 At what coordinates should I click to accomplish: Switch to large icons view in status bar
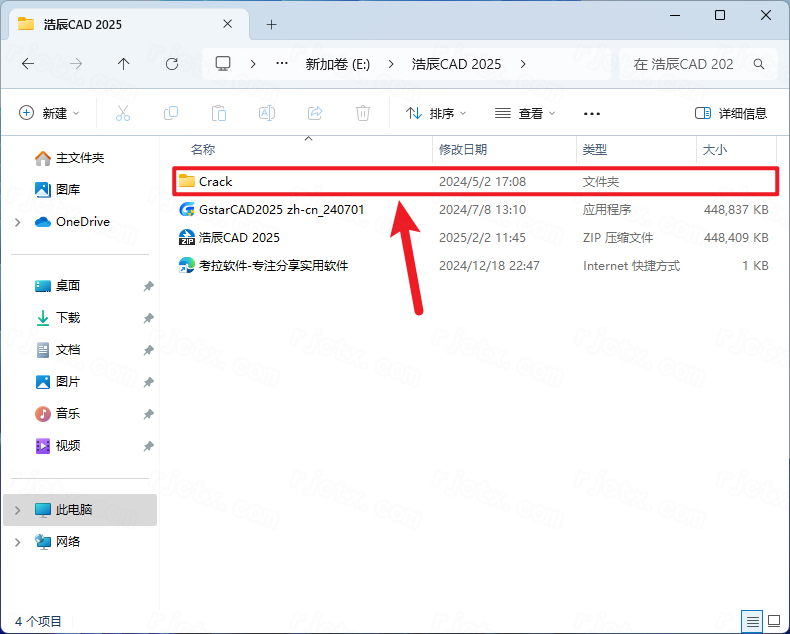(772, 621)
